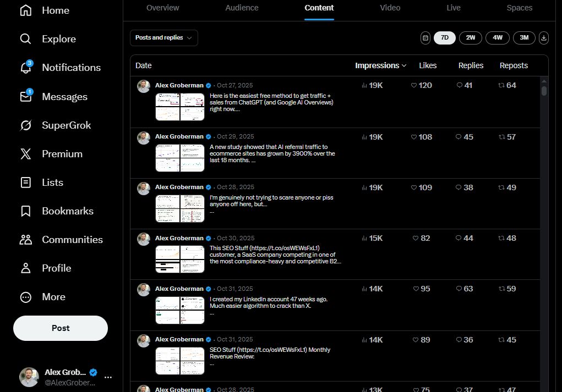Click the Date column header
This screenshot has height=392, width=562.
click(x=143, y=65)
